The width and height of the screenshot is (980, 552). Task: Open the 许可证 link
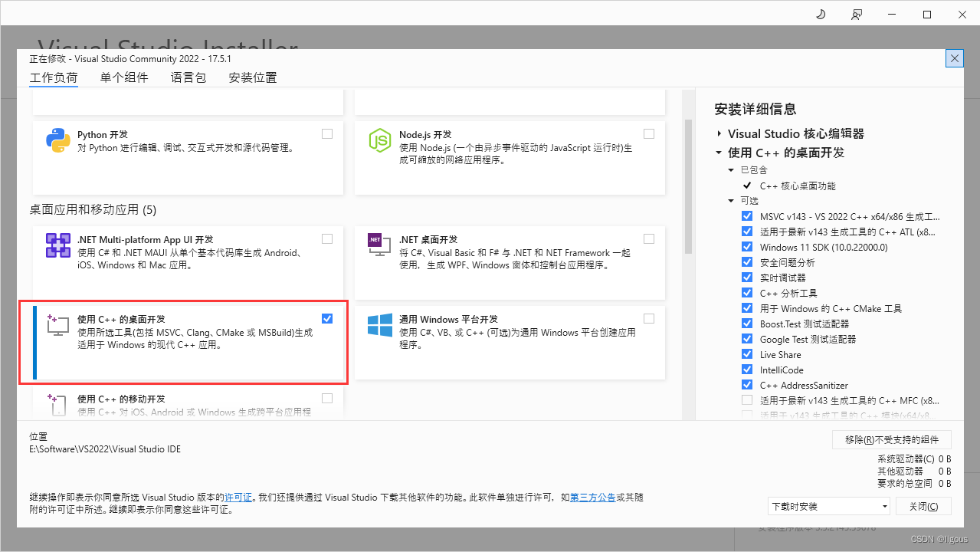pyautogui.click(x=238, y=498)
